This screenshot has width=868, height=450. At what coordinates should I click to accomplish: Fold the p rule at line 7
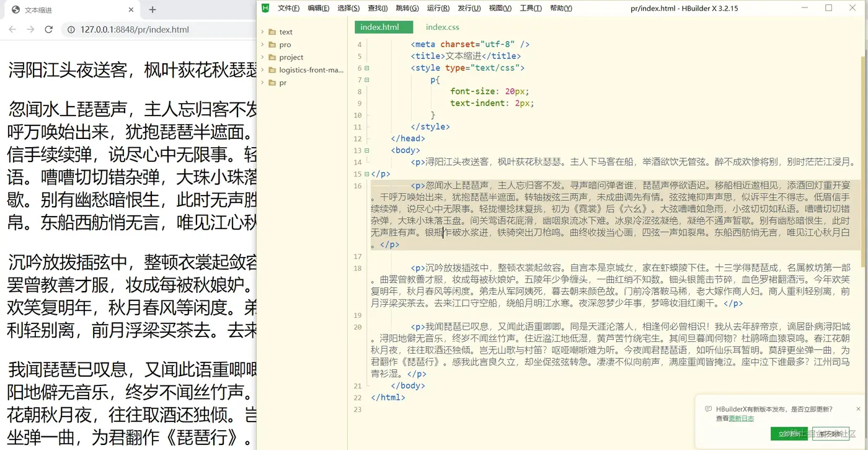tap(367, 79)
